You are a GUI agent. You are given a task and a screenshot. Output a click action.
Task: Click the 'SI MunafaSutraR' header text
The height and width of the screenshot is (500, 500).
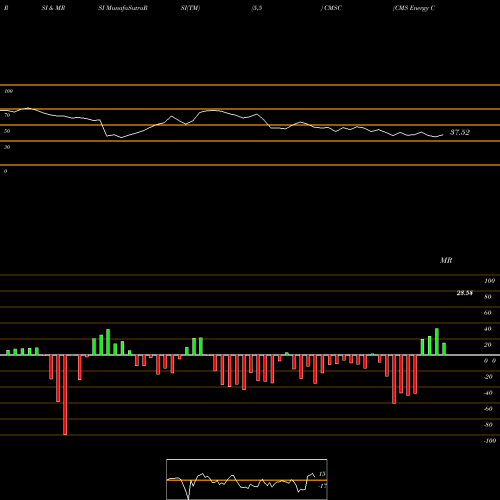click(123, 8)
